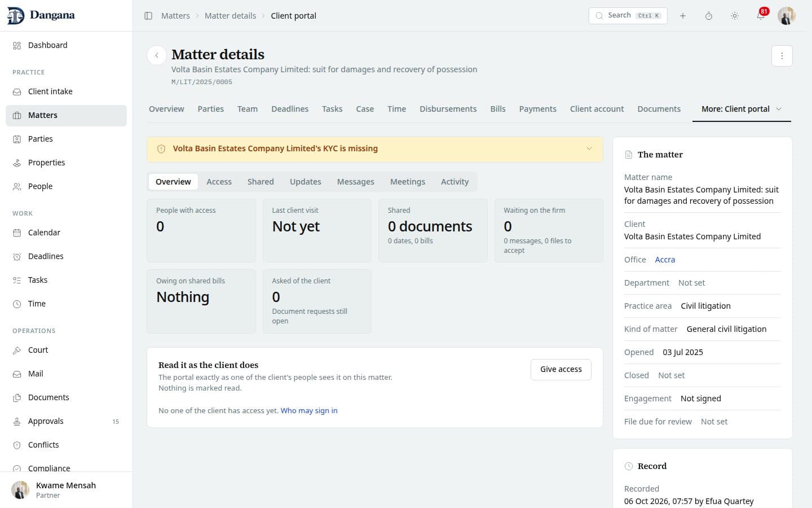Viewport: 812px width, 508px height.
Task: Open notifications bell with 81 badge
Action: point(761,15)
